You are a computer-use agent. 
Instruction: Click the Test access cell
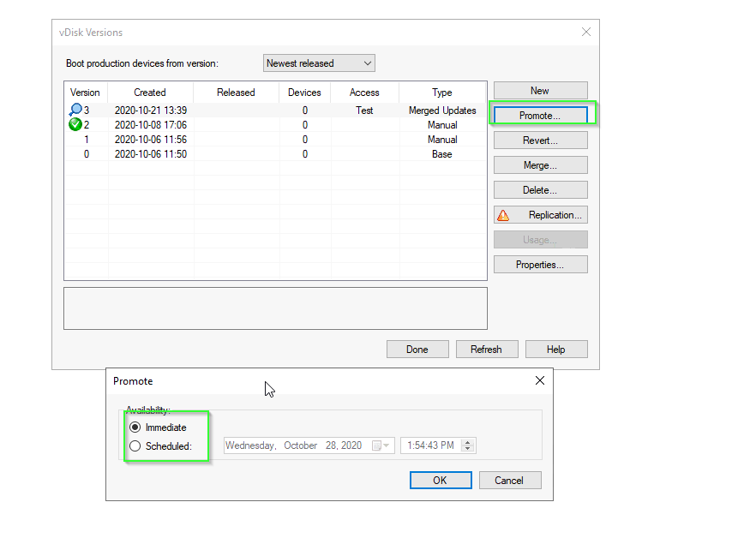[364, 111]
